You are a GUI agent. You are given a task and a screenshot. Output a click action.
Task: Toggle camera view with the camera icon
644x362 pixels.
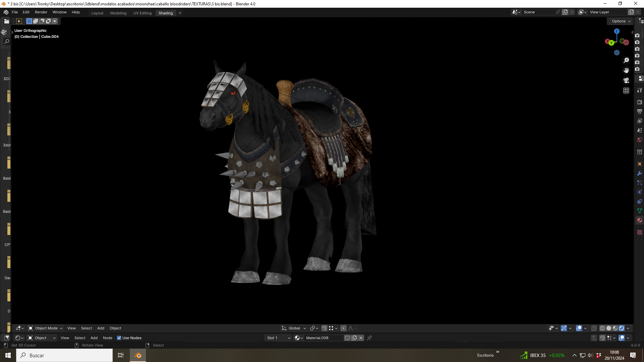626,80
